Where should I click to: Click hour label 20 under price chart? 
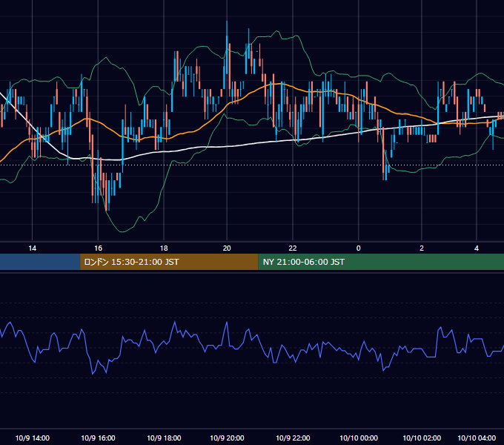(227, 248)
